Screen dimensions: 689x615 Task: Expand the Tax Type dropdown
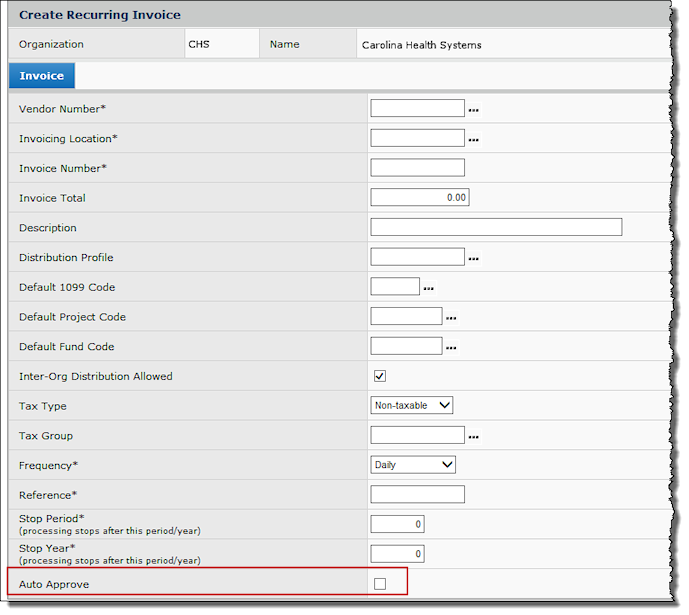click(412, 405)
